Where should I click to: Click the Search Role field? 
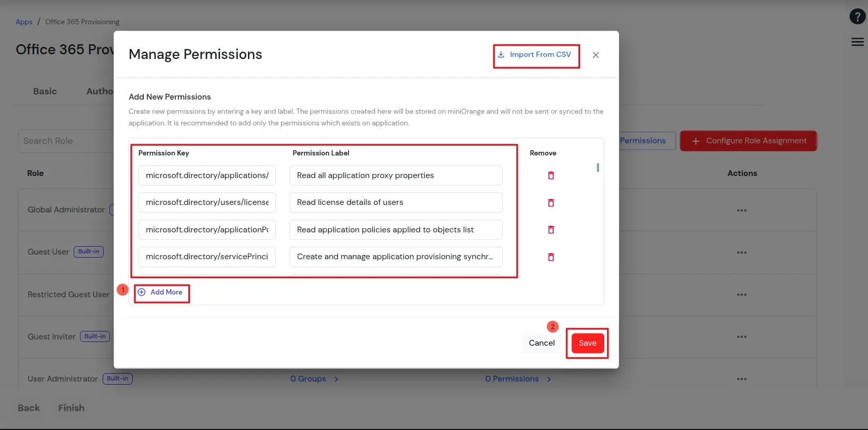point(66,141)
